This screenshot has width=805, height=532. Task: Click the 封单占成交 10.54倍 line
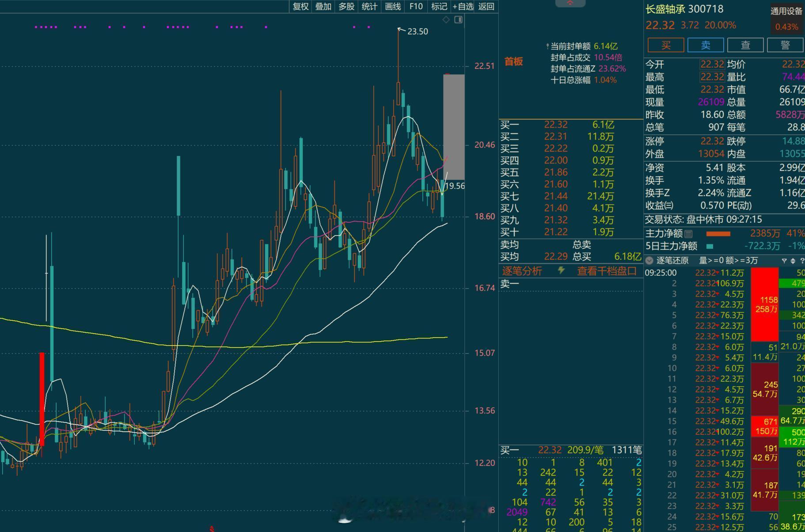pos(586,57)
